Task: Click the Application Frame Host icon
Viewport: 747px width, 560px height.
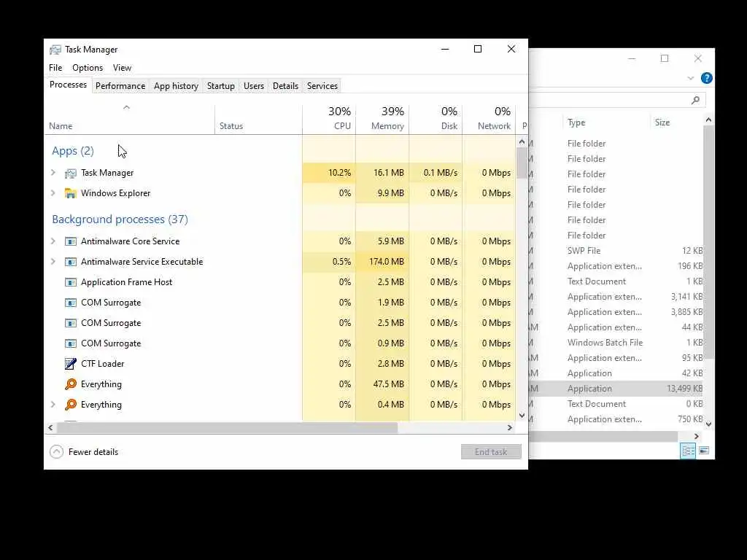Action: (71, 282)
